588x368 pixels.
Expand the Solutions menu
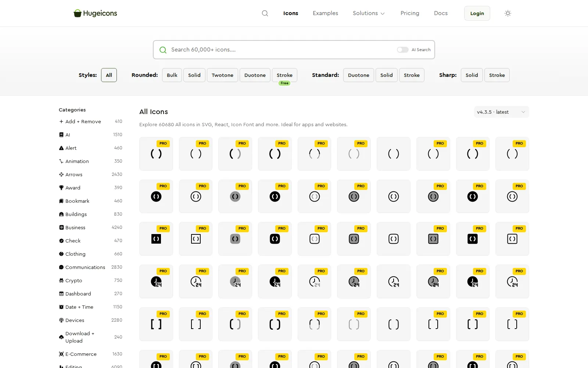369,13
